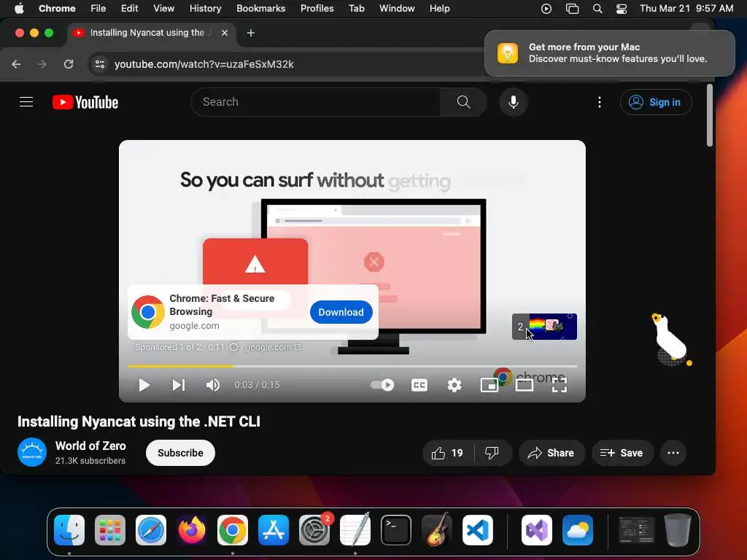Subscribe to World of Zero

click(x=181, y=453)
